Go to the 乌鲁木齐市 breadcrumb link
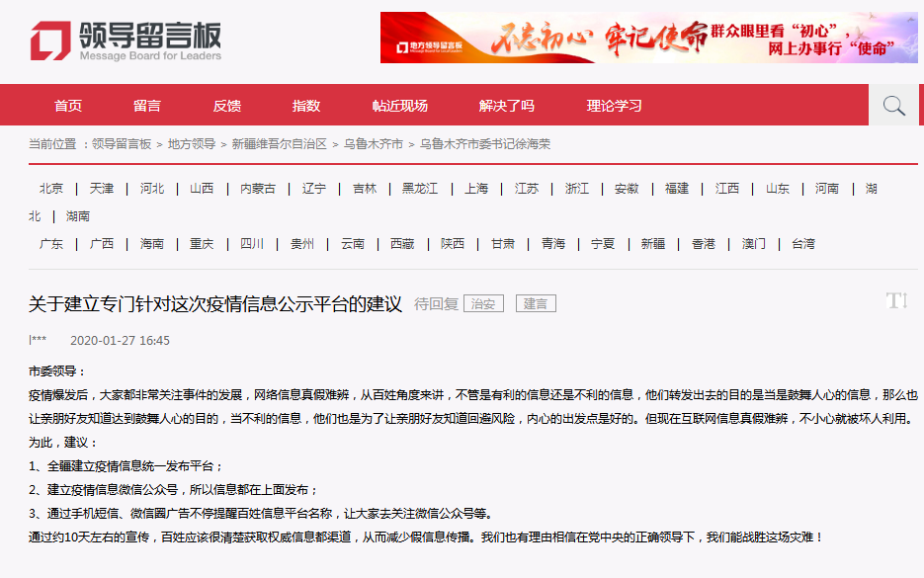The image size is (924, 578). (374, 144)
